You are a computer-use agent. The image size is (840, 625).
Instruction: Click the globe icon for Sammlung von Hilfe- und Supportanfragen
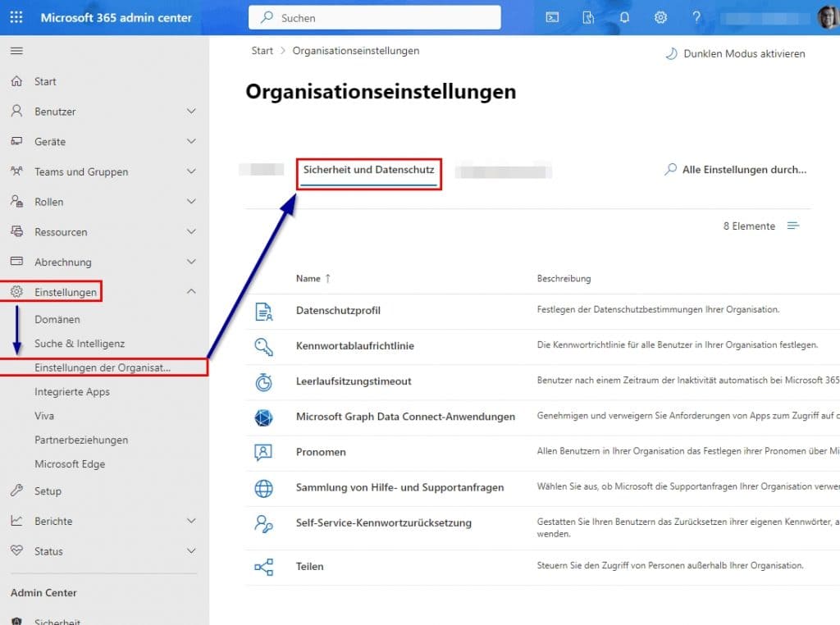pos(264,486)
